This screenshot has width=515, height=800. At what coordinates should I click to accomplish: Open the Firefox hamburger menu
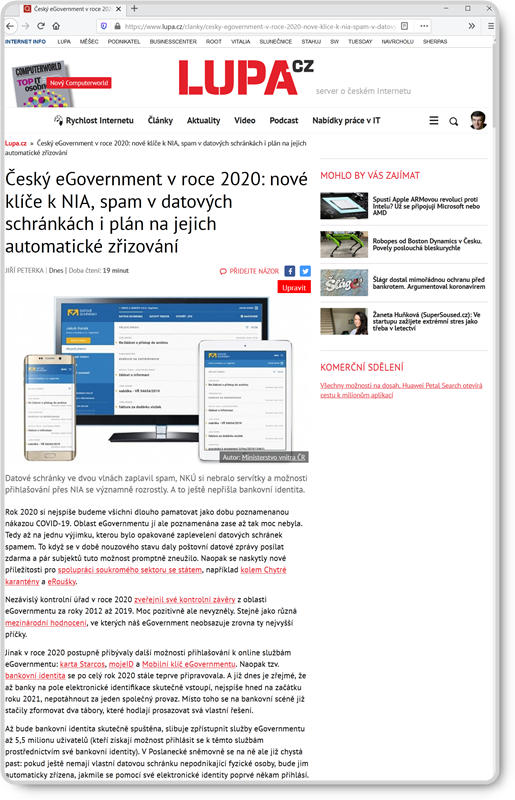(491, 26)
